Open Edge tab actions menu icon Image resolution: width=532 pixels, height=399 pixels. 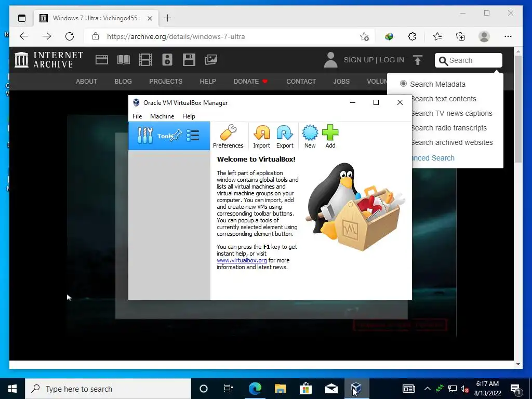(22, 18)
